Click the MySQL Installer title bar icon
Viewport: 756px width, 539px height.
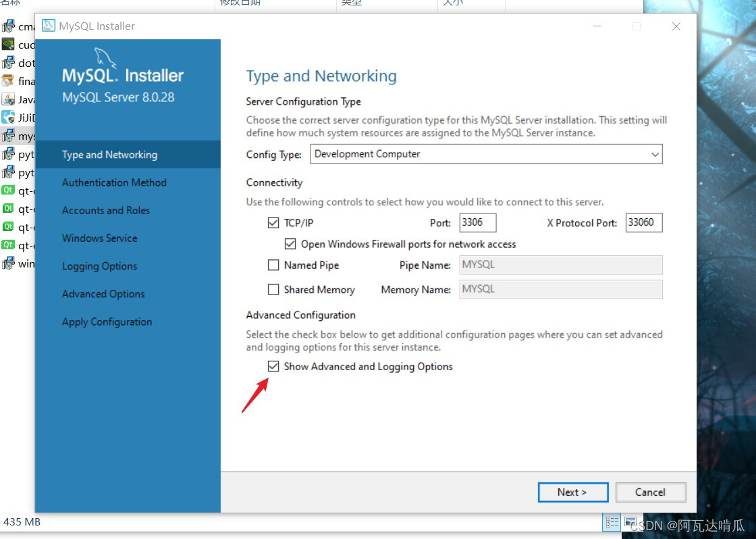[48, 26]
